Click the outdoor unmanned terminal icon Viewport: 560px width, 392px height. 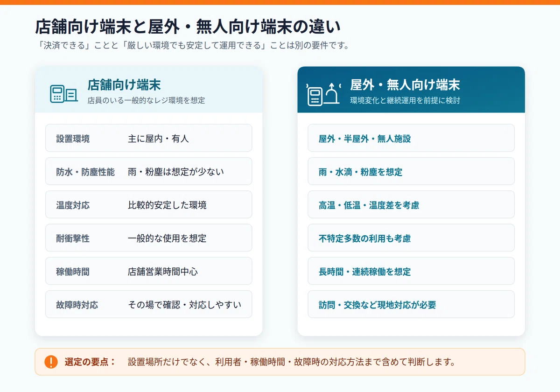(323, 94)
